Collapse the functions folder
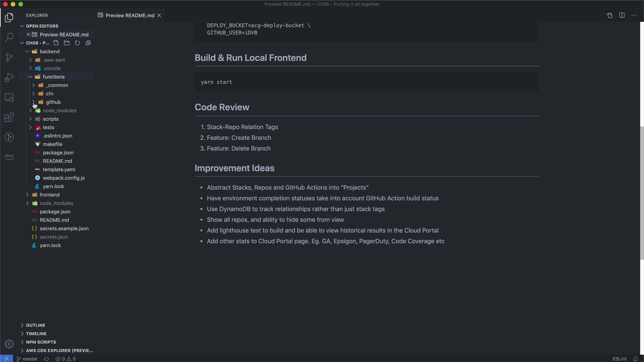This screenshot has height=362, width=644. [x=54, y=77]
